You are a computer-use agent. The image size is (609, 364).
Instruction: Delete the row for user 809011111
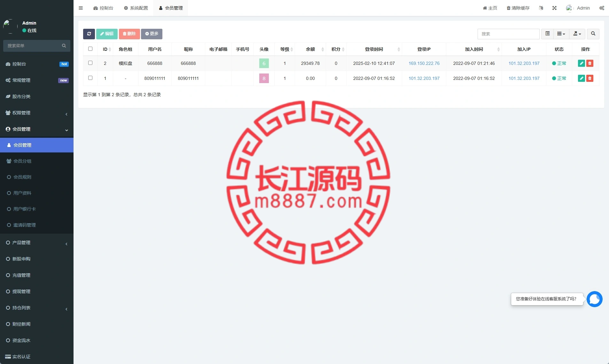590,78
